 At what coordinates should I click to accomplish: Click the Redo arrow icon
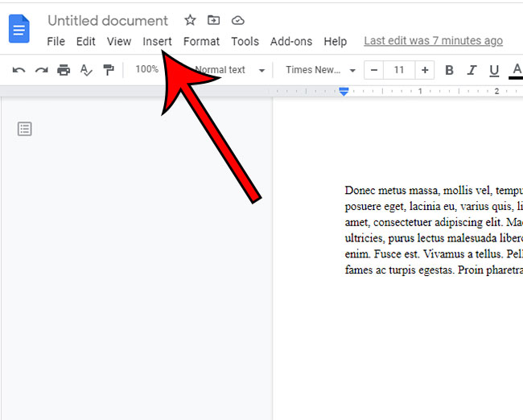41,70
